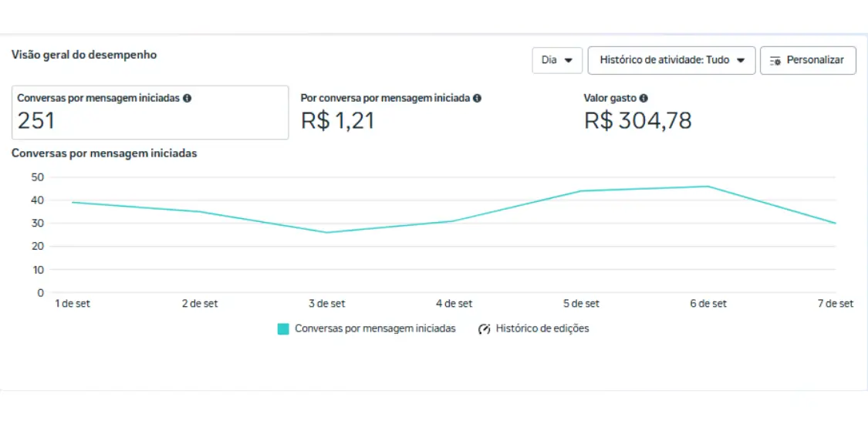Click the chart line point at 5 de set
868x424 pixels.
[x=581, y=191]
